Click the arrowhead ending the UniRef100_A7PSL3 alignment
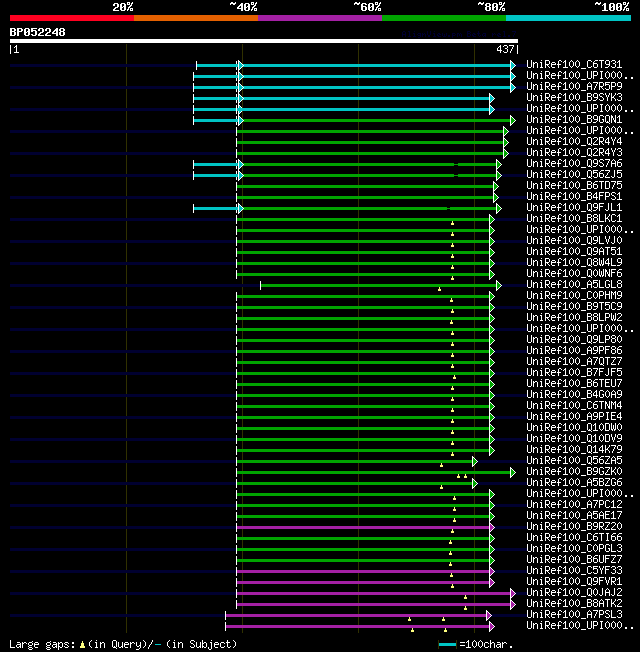The width and height of the screenshot is (640, 652). 489,615
